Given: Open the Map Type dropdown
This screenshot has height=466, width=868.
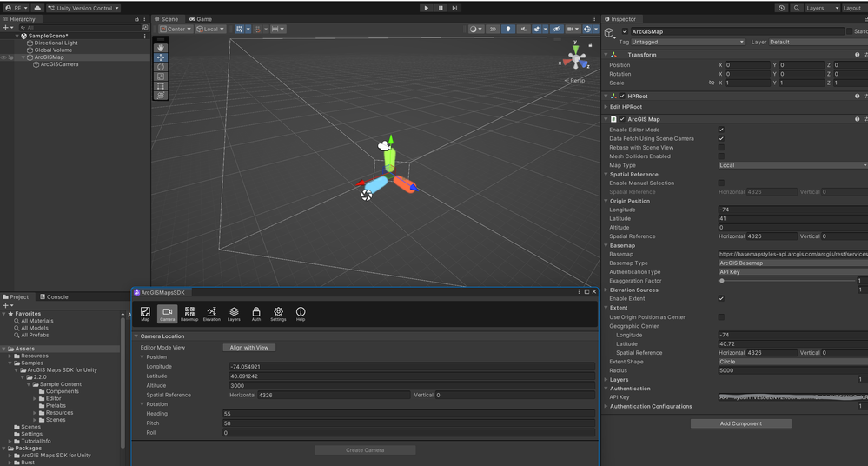Looking at the screenshot, I should (792, 165).
